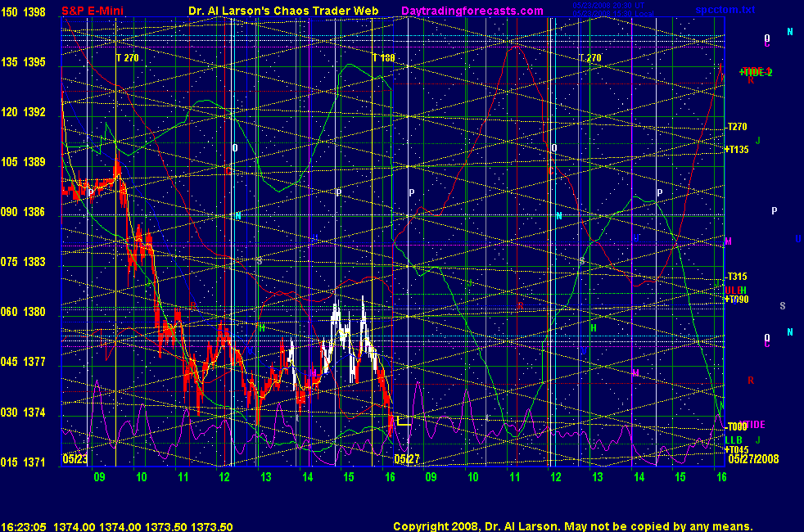Click the "120 1392" price axis label
The image size is (804, 532).
click(23, 112)
